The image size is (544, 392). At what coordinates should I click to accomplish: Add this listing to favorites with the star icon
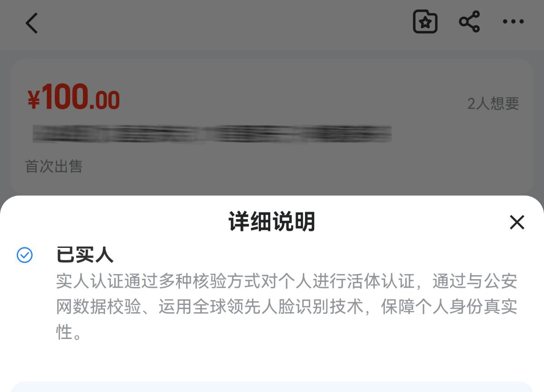coord(425,22)
